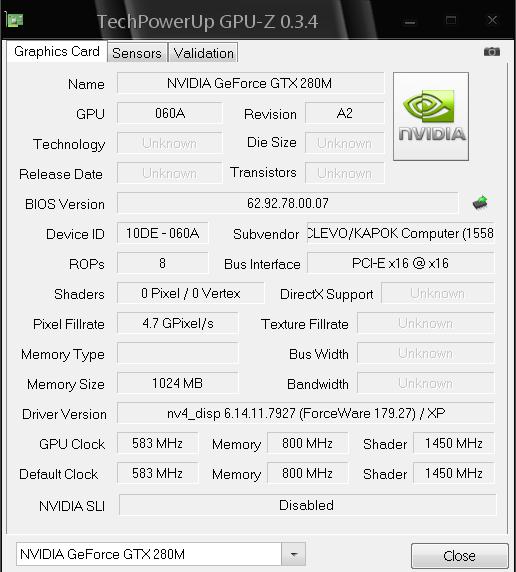
Task: Click the 'BIOS Version' label
Action: pyautogui.click(x=65, y=204)
